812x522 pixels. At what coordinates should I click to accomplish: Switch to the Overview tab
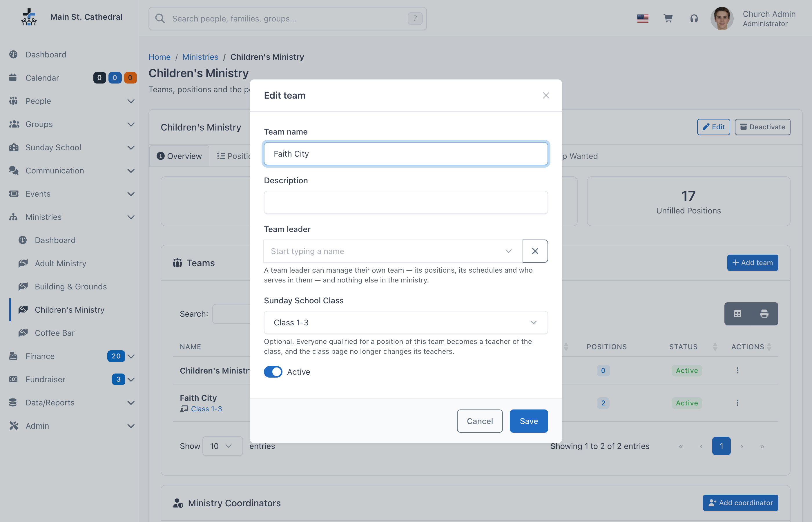(179, 156)
